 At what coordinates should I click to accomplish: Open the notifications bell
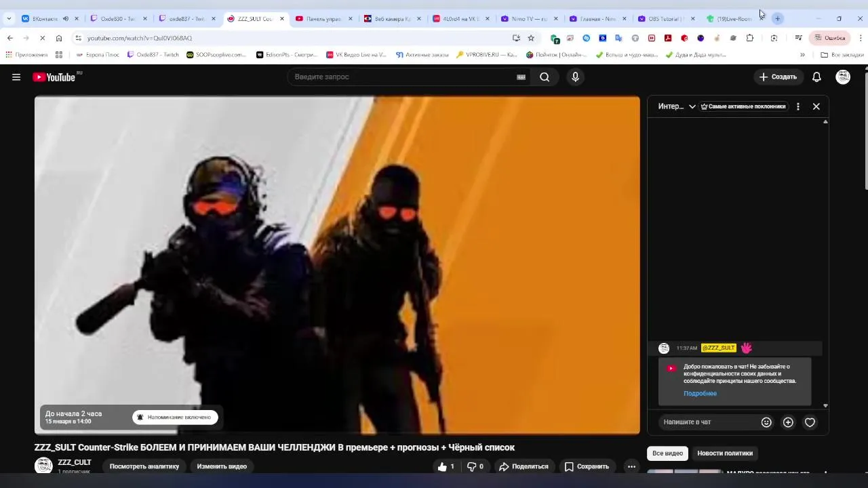point(816,77)
